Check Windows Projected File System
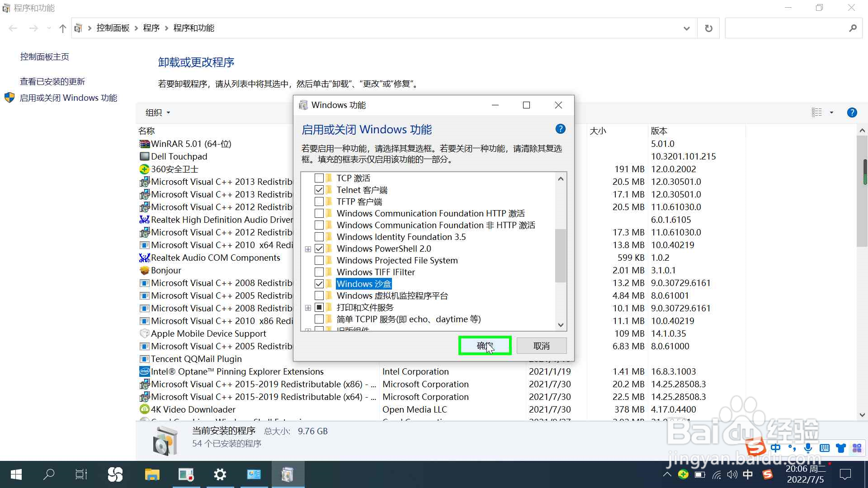 tap(319, 260)
